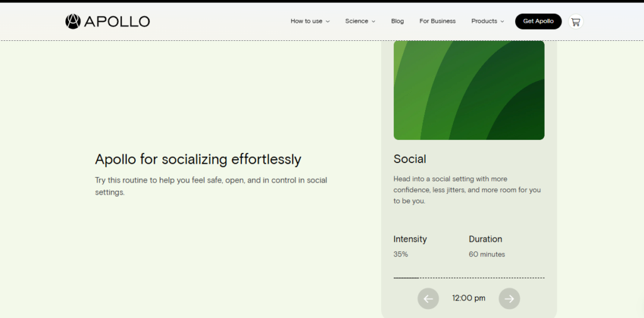Click the 12:00 pm time label

click(x=469, y=298)
